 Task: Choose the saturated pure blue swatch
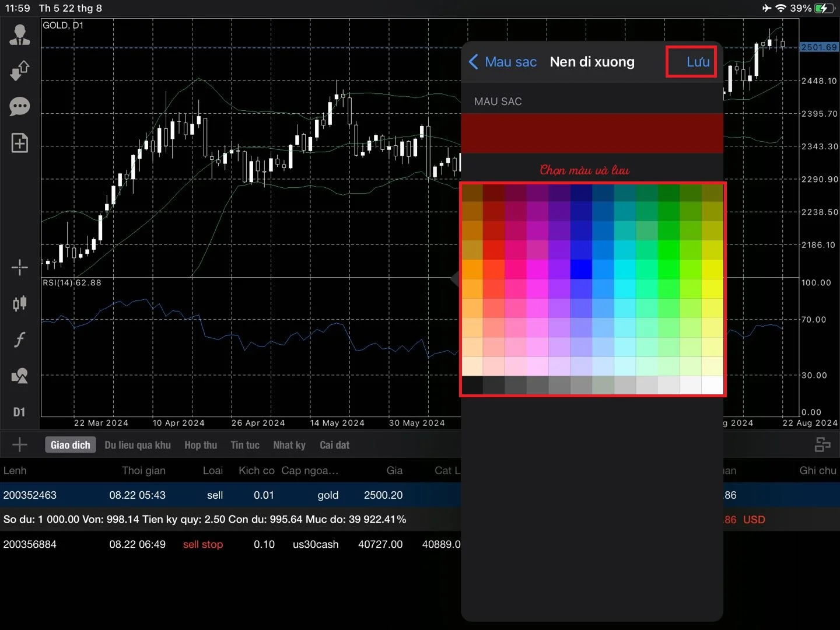[x=581, y=269]
